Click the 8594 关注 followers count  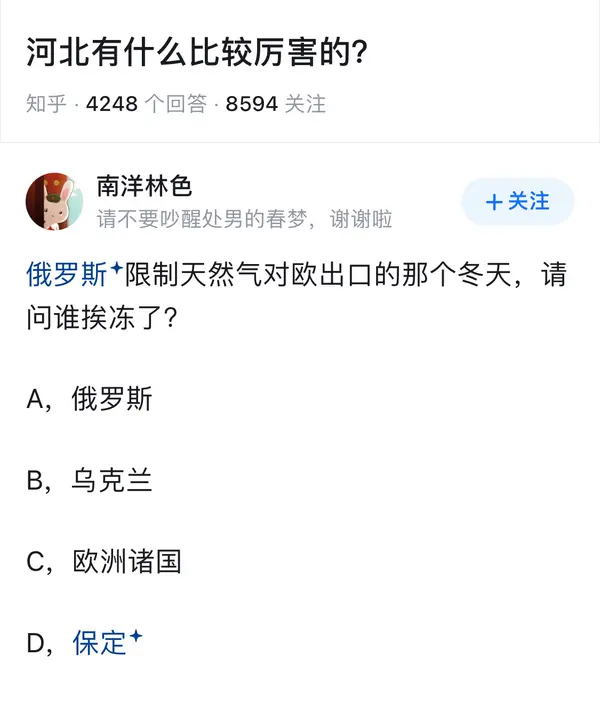tap(275, 104)
